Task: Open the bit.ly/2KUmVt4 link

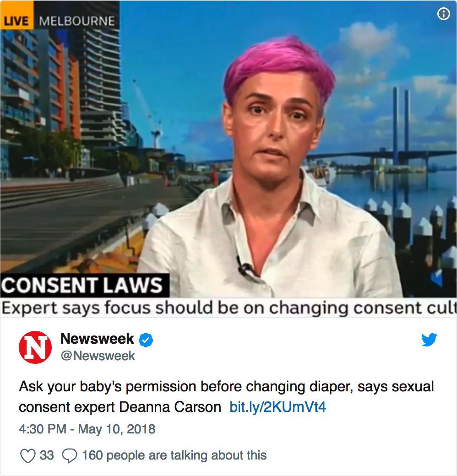Action: pos(277,407)
